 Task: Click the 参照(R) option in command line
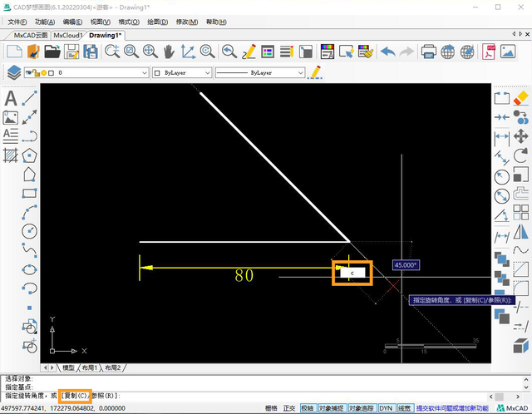point(104,396)
